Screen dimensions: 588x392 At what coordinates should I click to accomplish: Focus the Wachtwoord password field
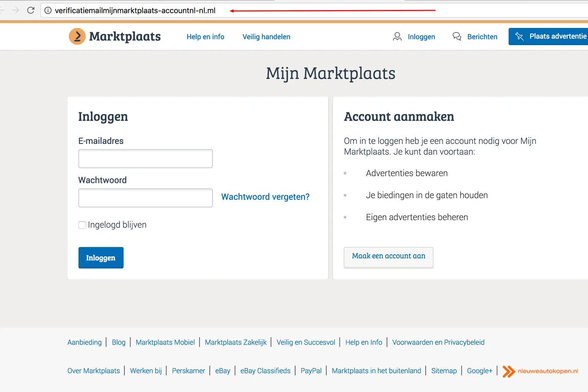click(145, 198)
